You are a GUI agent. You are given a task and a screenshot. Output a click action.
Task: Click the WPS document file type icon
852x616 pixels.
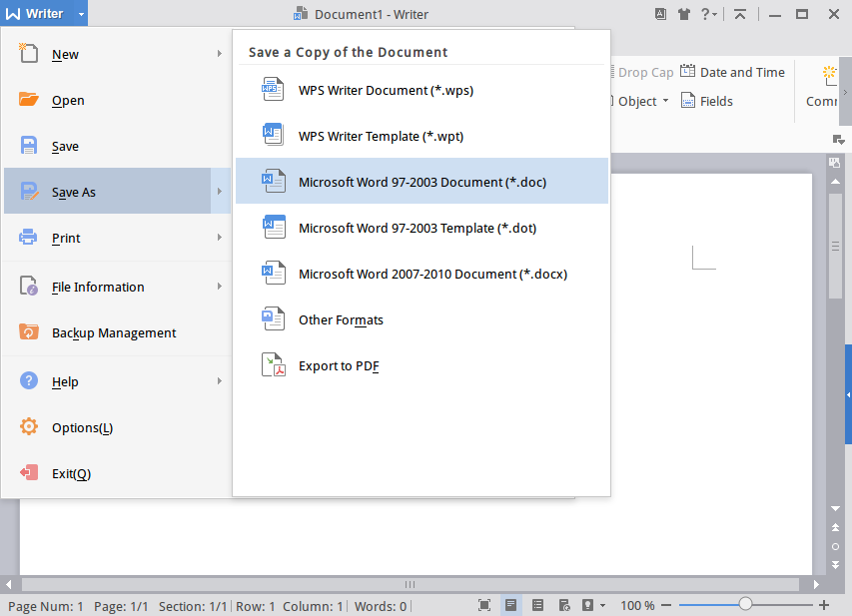pyautogui.click(x=273, y=89)
